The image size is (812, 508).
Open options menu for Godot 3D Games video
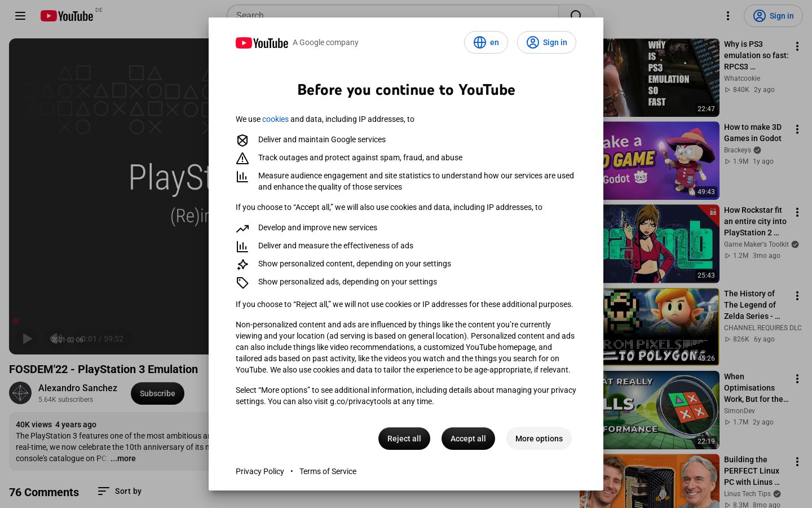(797, 129)
